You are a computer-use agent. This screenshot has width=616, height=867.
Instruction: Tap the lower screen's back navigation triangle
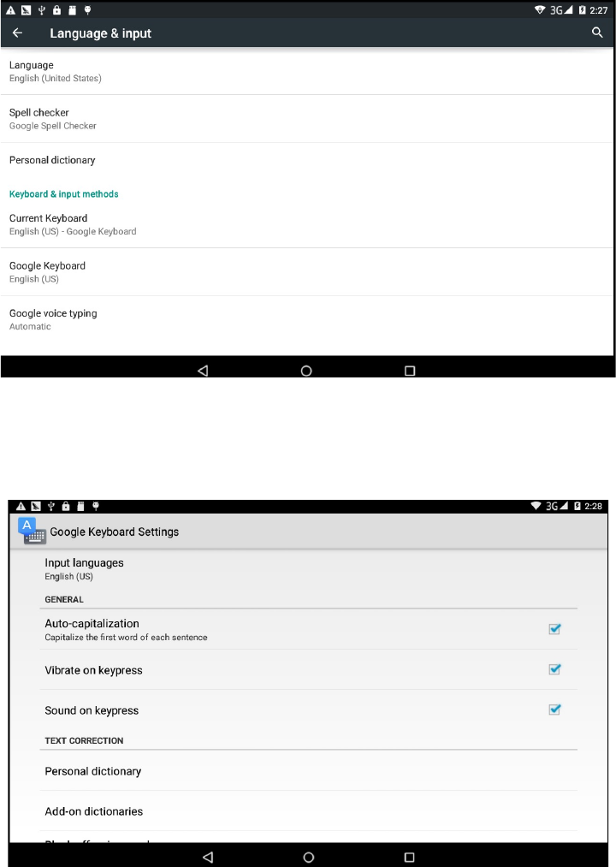(208, 857)
